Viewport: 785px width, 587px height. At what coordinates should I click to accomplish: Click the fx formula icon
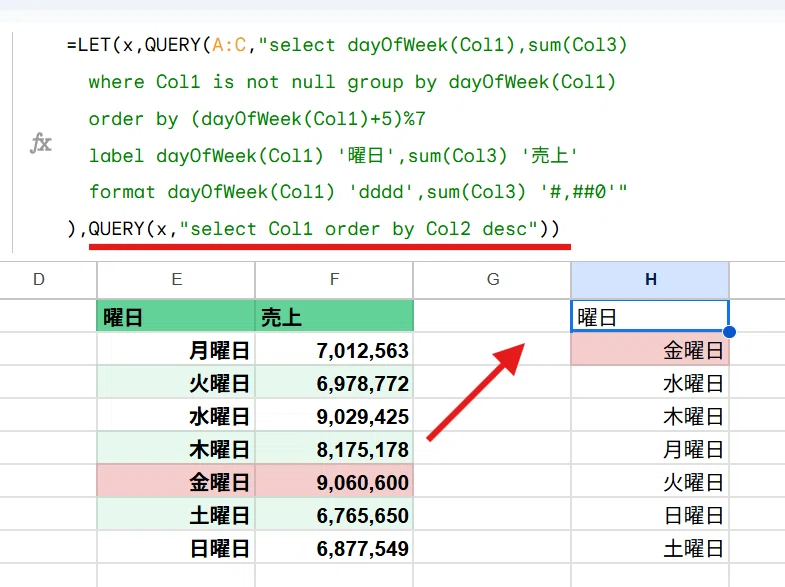[41, 143]
